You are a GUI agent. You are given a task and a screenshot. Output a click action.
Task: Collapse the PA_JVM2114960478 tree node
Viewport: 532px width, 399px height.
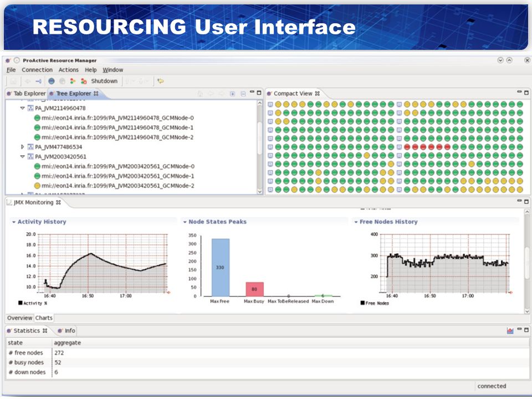22,108
